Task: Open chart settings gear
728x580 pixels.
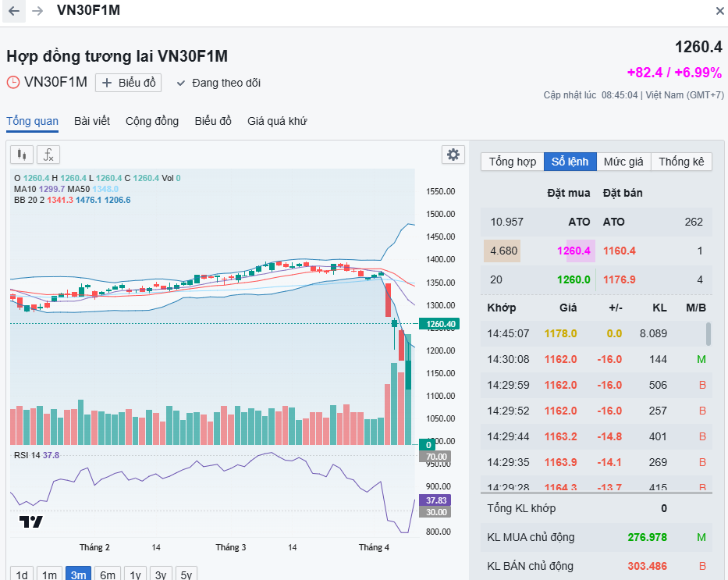Action: (x=453, y=155)
